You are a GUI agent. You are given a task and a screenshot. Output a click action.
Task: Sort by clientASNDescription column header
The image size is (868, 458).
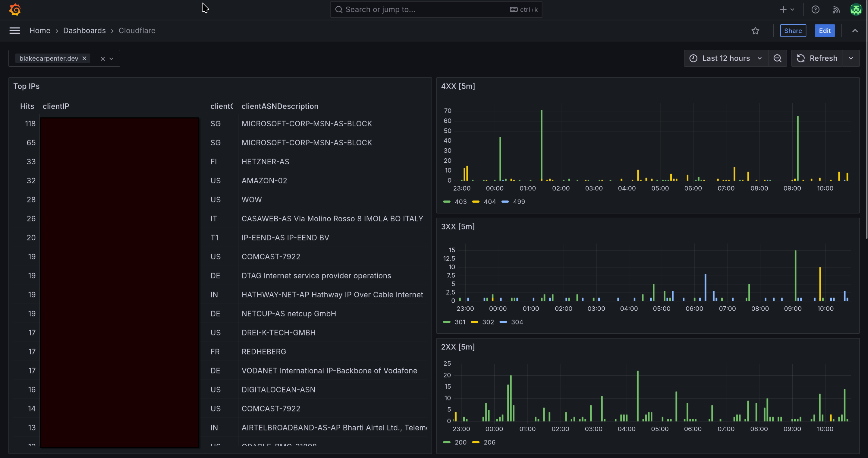click(x=280, y=106)
